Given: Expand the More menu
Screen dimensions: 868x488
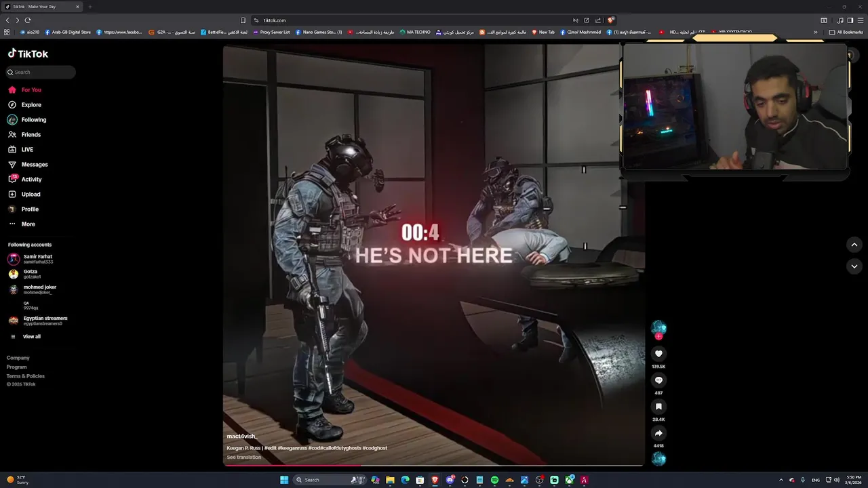Looking at the screenshot, I should pos(21,224).
